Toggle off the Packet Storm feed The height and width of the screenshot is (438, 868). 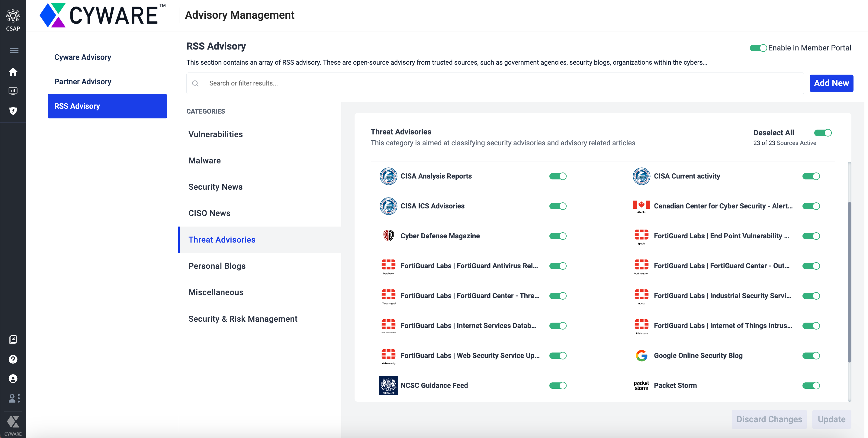[811, 385]
